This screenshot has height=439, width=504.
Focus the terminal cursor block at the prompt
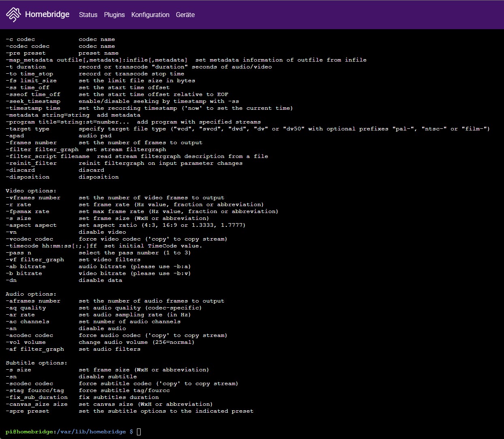click(139, 432)
